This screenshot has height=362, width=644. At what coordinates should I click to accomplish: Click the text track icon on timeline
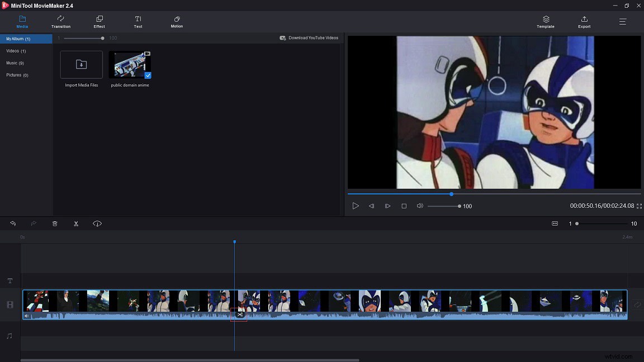pyautogui.click(x=10, y=281)
